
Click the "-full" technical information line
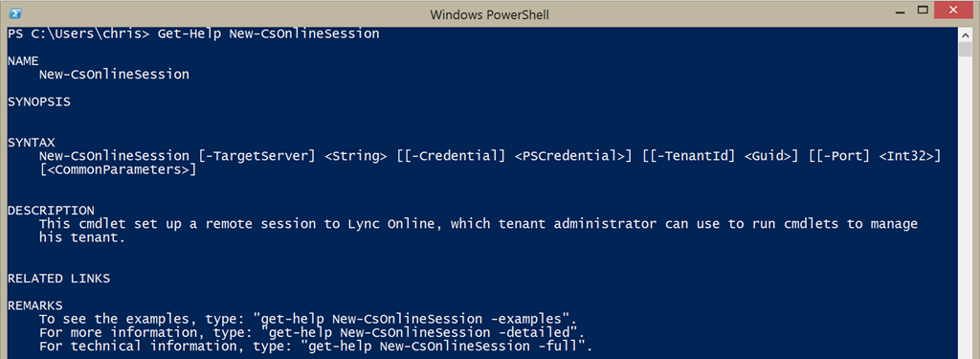pos(315,347)
